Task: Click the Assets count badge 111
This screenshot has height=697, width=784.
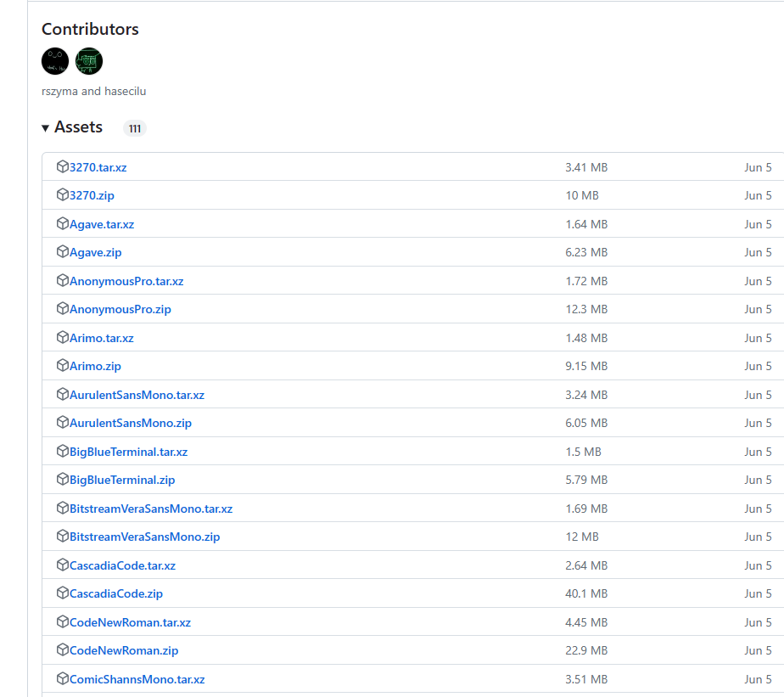Action: click(x=135, y=128)
